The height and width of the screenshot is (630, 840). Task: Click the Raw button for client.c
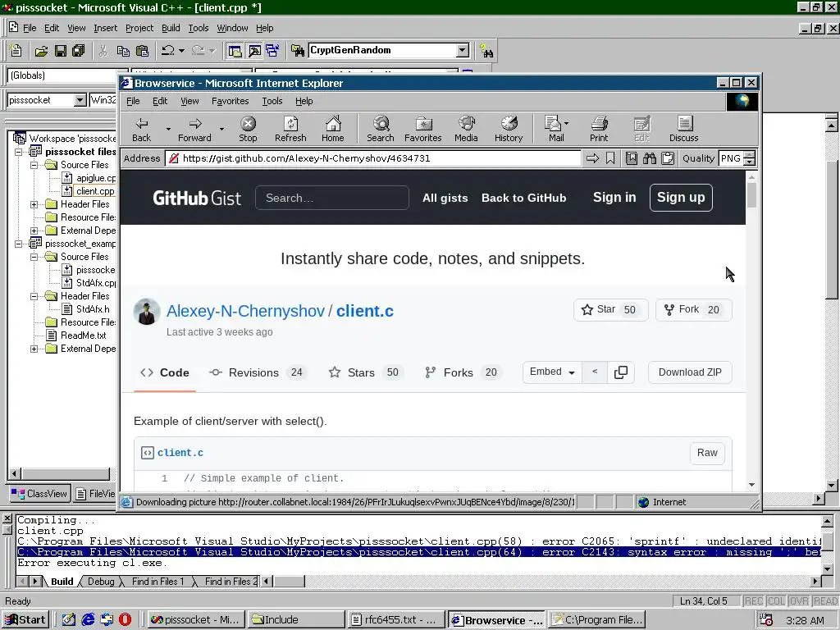[x=707, y=453]
